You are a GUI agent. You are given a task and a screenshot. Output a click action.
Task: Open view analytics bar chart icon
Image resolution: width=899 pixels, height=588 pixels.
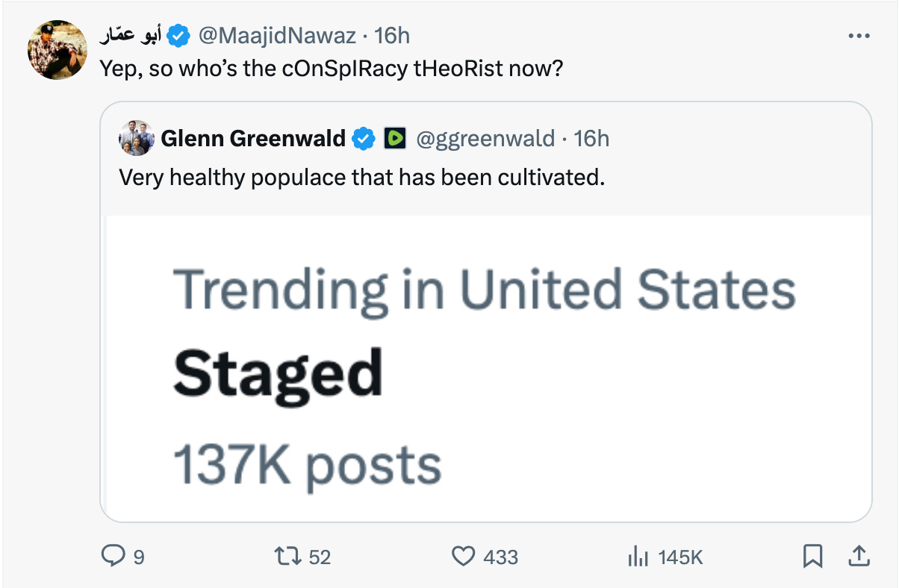click(636, 557)
